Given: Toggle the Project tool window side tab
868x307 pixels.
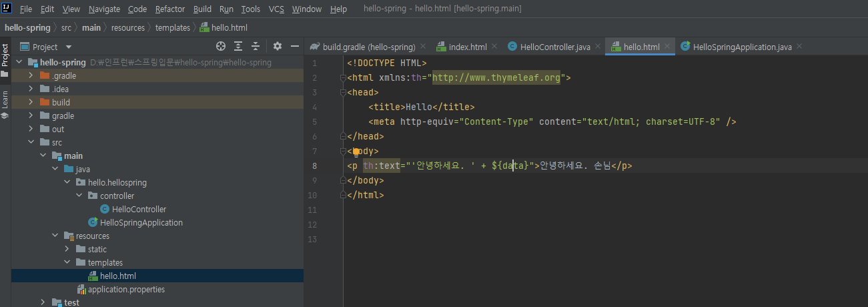Looking at the screenshot, I should [5, 61].
